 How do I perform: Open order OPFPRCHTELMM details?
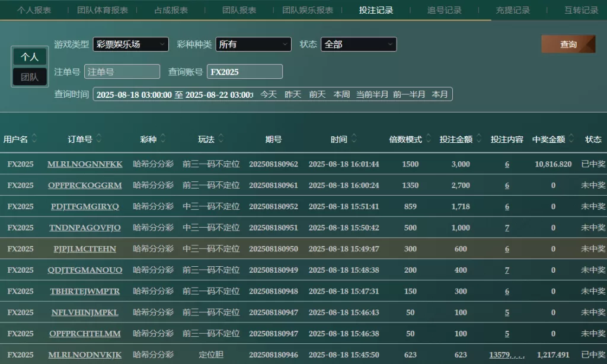tap(85, 334)
